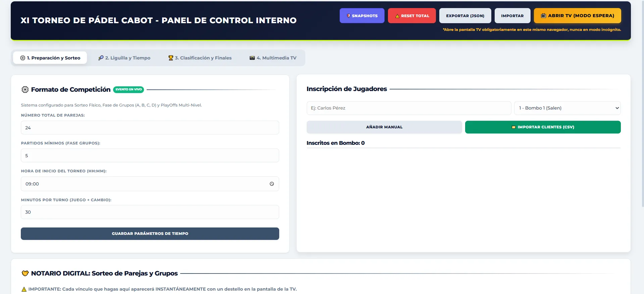
Task: Edit the Partidos Mínimos field
Action: point(150,156)
